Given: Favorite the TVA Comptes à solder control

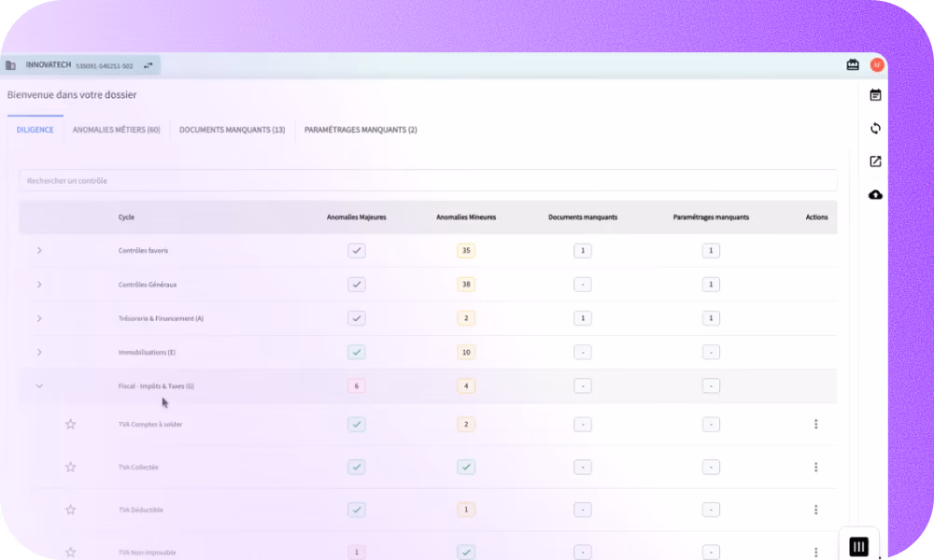Looking at the screenshot, I should pos(70,424).
